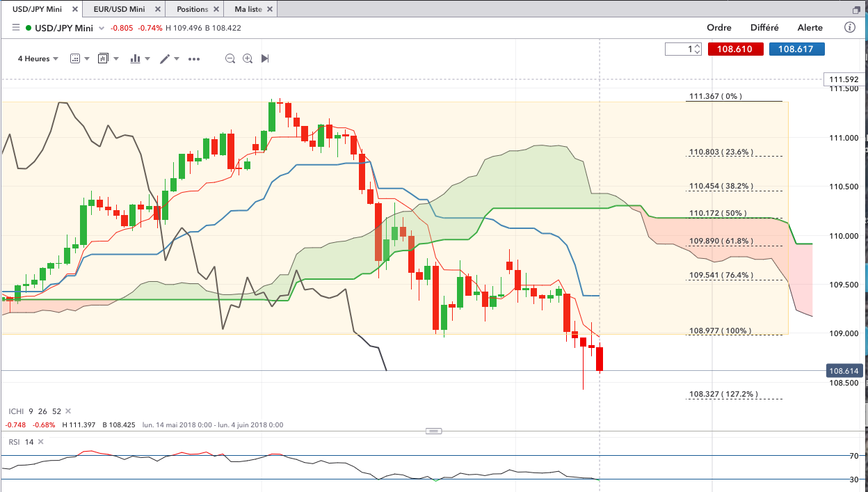Click the red sell price 108.610
This screenshot has height=492, width=868.
(735, 49)
